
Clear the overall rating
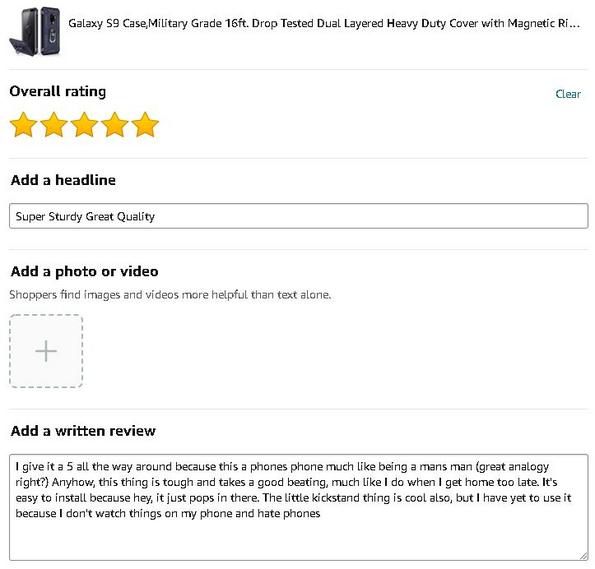568,94
